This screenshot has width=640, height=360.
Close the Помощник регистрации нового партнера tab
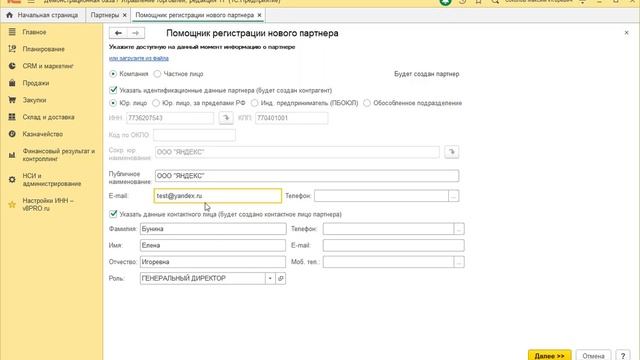tap(259, 15)
